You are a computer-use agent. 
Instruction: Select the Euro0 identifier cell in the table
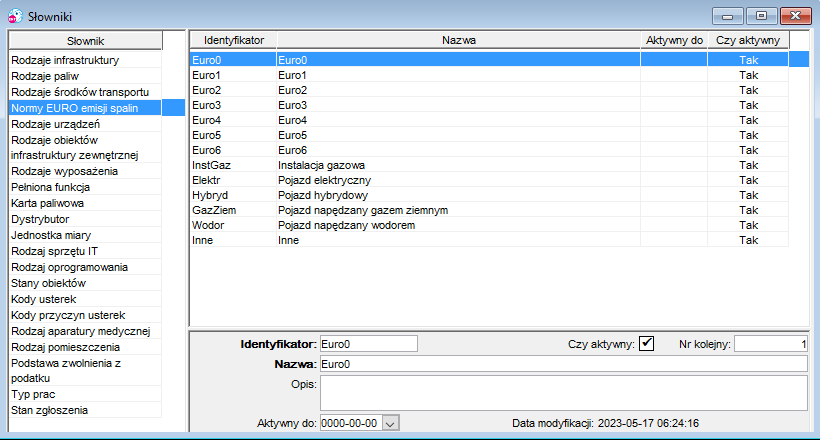pos(233,60)
